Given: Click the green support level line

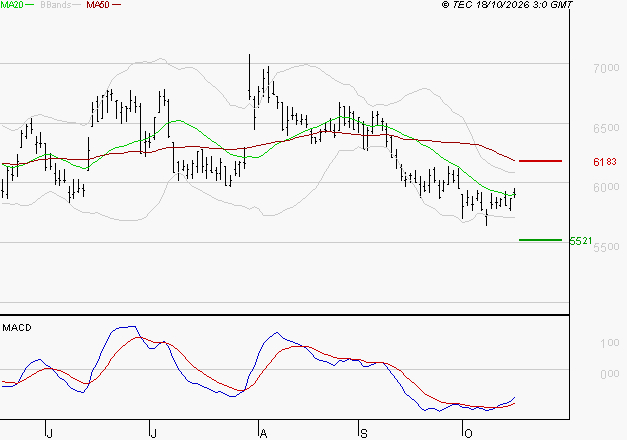Looking at the screenshot, I should (540, 240).
